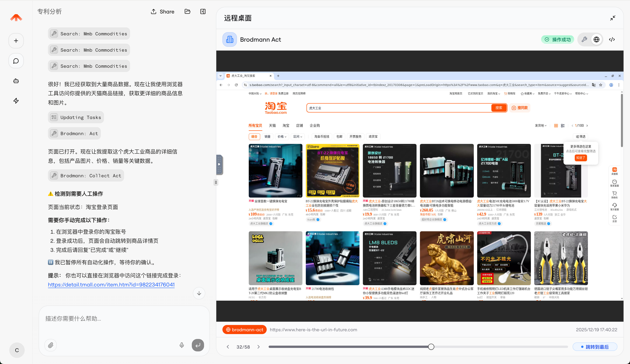
Task: Toggle tool mode with the wrench icon
Action: 584,39
